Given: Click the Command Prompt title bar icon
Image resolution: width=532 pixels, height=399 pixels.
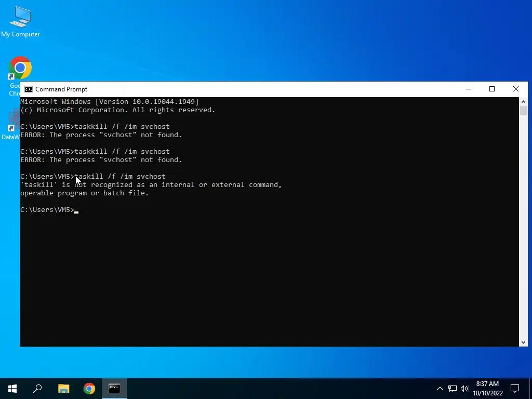Looking at the screenshot, I should pos(29,89).
